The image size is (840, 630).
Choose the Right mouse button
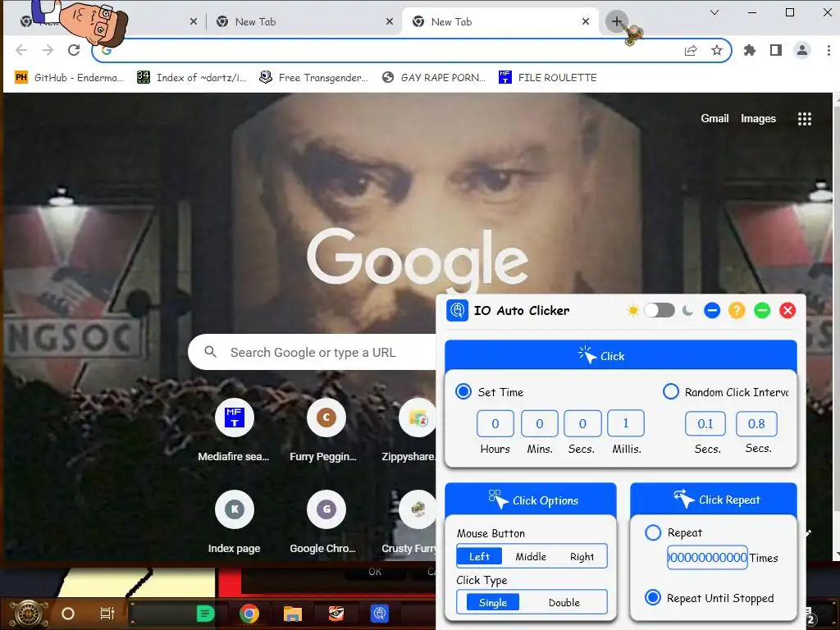coord(582,557)
